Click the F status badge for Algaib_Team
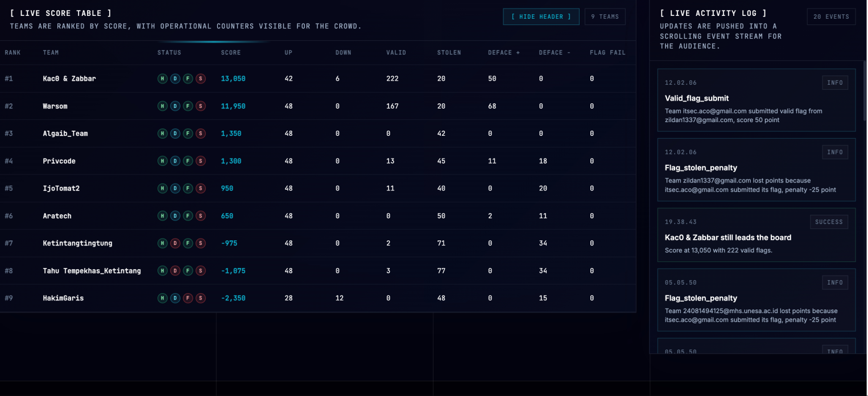This screenshot has width=868, height=396. pos(188,134)
